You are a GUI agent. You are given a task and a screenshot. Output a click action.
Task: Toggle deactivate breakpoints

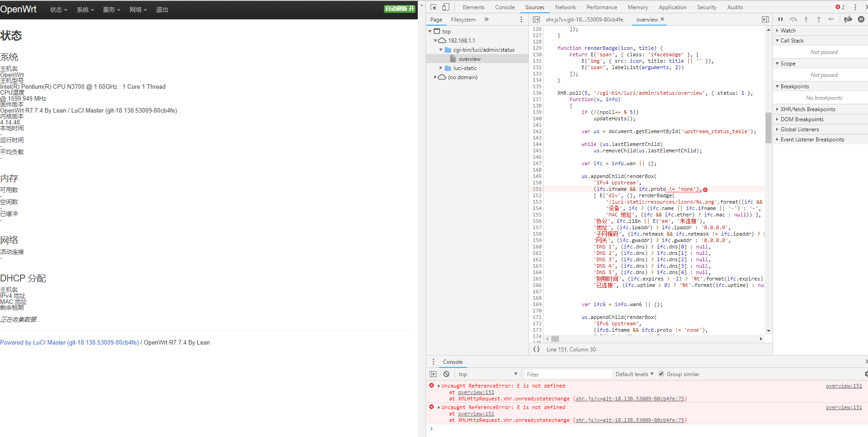848,19
